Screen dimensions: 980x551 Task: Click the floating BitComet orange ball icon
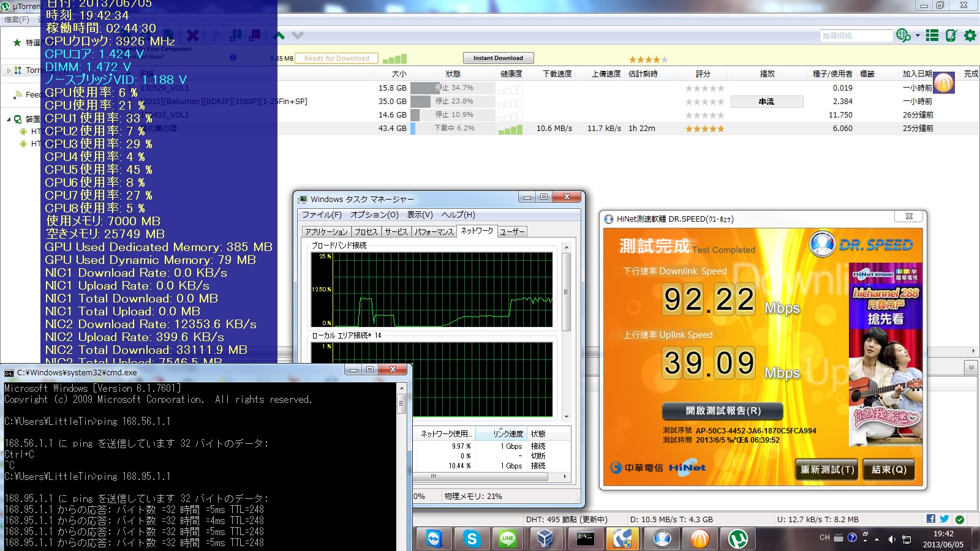(944, 83)
